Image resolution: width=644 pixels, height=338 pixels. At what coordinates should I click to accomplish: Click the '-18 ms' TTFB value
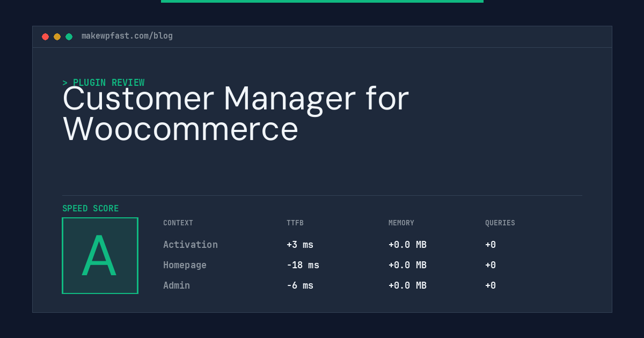pos(303,265)
